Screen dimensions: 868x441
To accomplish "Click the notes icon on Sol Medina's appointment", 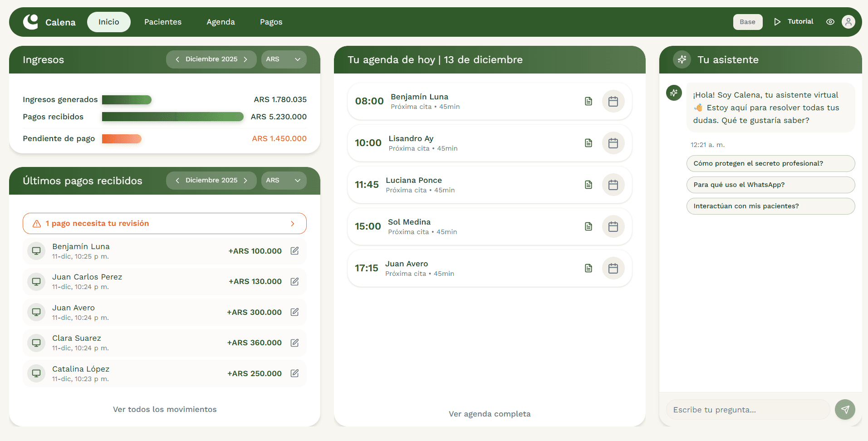I will click(x=588, y=226).
